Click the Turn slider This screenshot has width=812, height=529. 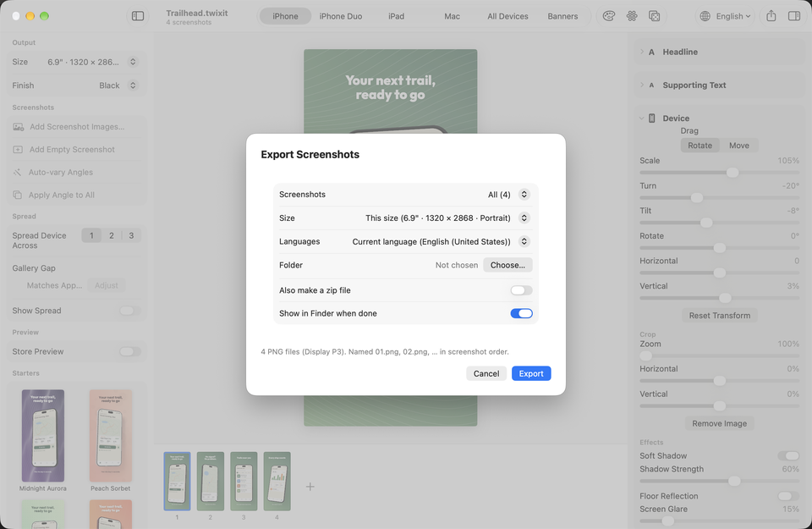[x=719, y=197]
